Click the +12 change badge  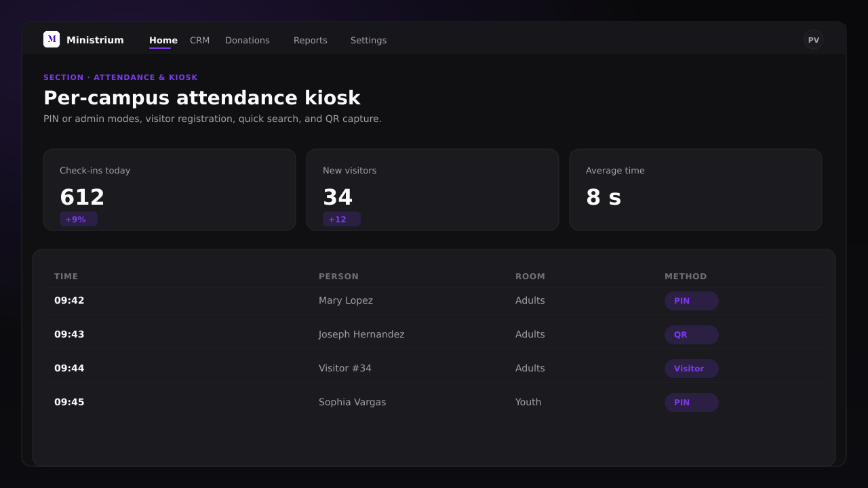tap(342, 219)
